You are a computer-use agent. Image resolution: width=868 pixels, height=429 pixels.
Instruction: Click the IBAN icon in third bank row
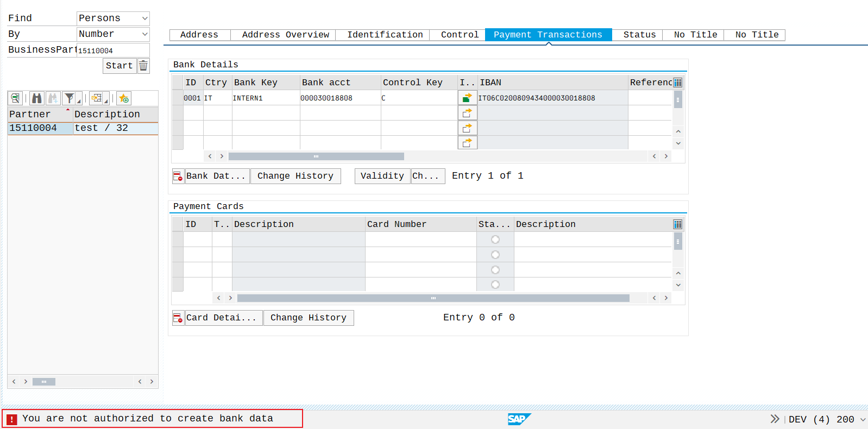pyautogui.click(x=467, y=128)
